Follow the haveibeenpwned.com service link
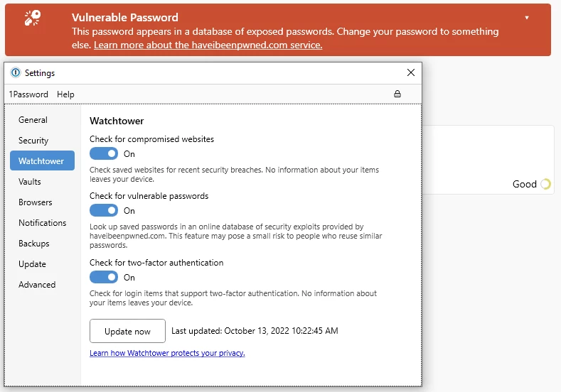 (x=208, y=45)
